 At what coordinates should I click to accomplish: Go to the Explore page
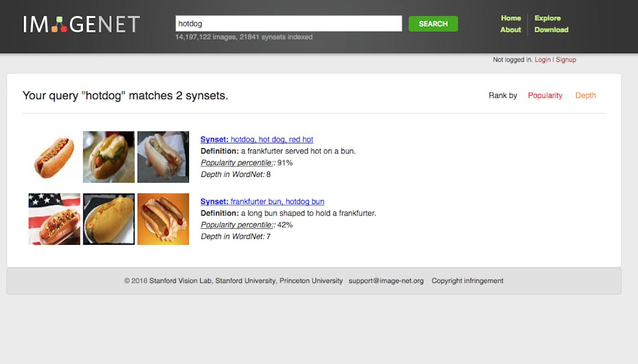coord(547,18)
